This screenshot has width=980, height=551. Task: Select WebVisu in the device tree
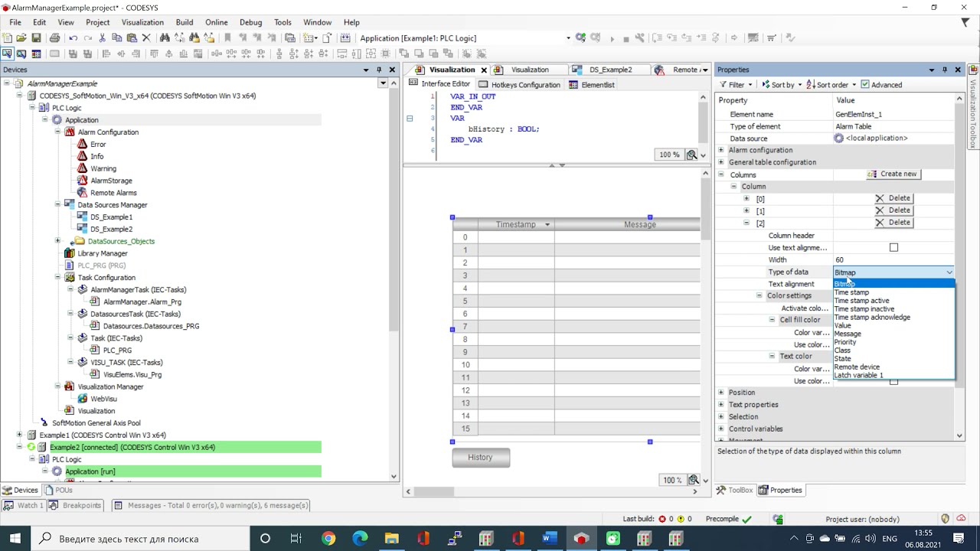(103, 399)
